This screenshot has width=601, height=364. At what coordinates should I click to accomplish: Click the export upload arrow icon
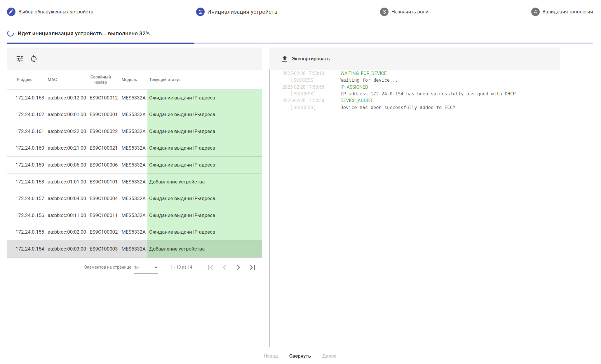point(285,59)
